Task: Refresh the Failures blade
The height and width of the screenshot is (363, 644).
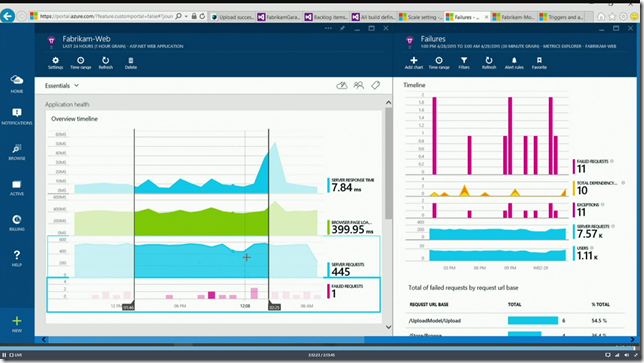Action: (489, 63)
